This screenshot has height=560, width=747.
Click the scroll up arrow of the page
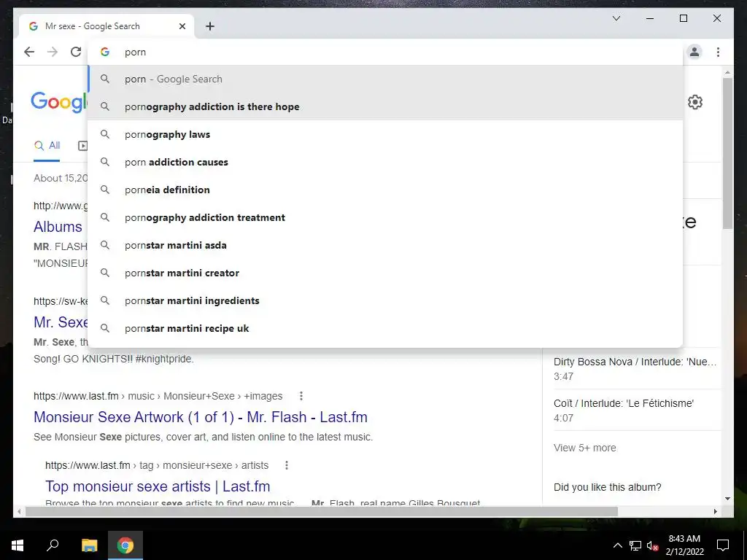[x=727, y=72]
